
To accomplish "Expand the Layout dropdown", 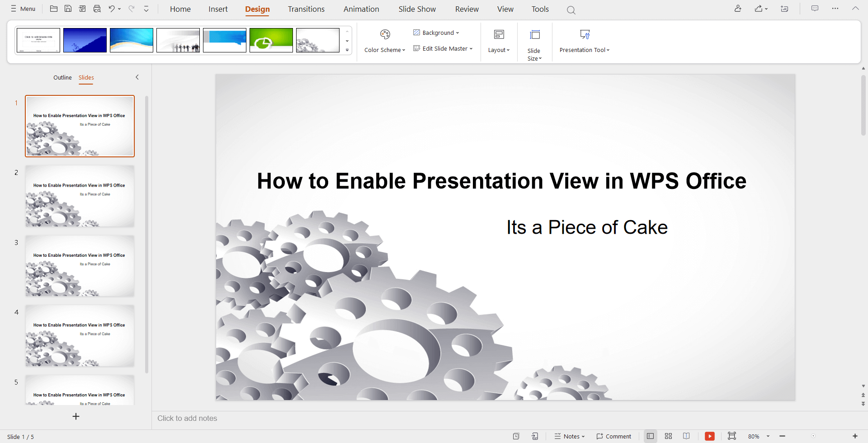I will pyautogui.click(x=499, y=41).
